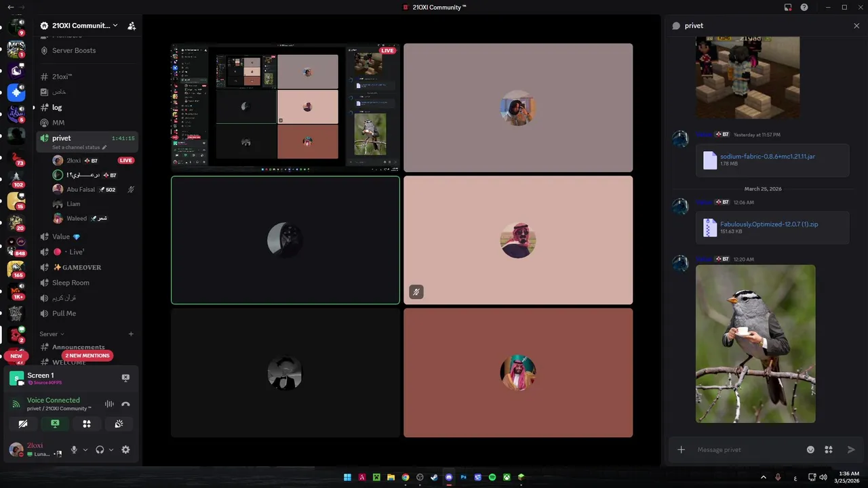Open the title bar inbox icon
The image size is (868, 488).
(x=788, y=7)
